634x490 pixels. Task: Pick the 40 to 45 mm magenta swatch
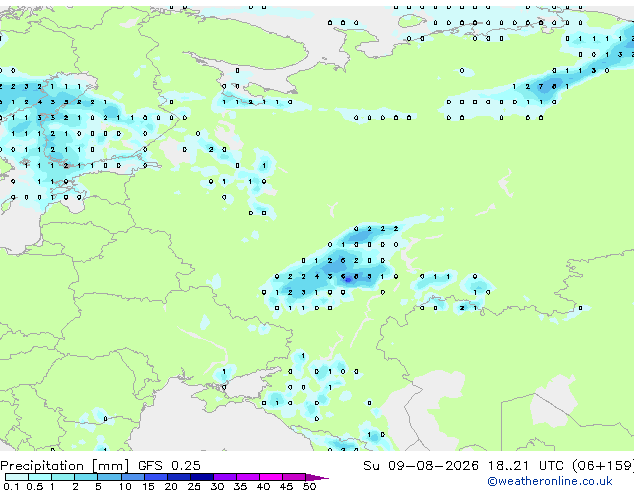point(271,477)
